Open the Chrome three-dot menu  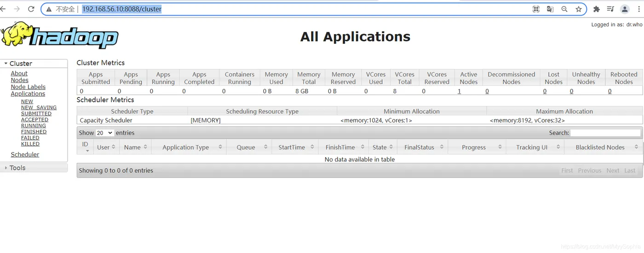click(639, 9)
